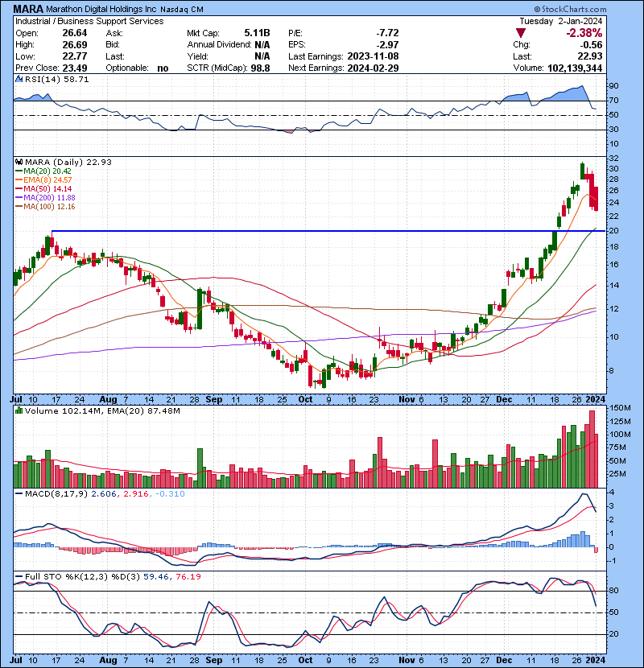Click the Sep label on the price chart date axis
Viewport: 644px width, 668px height.
point(213,400)
